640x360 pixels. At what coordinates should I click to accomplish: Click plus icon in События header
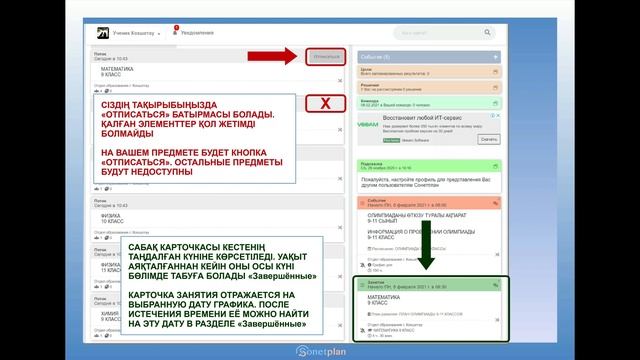(x=495, y=57)
